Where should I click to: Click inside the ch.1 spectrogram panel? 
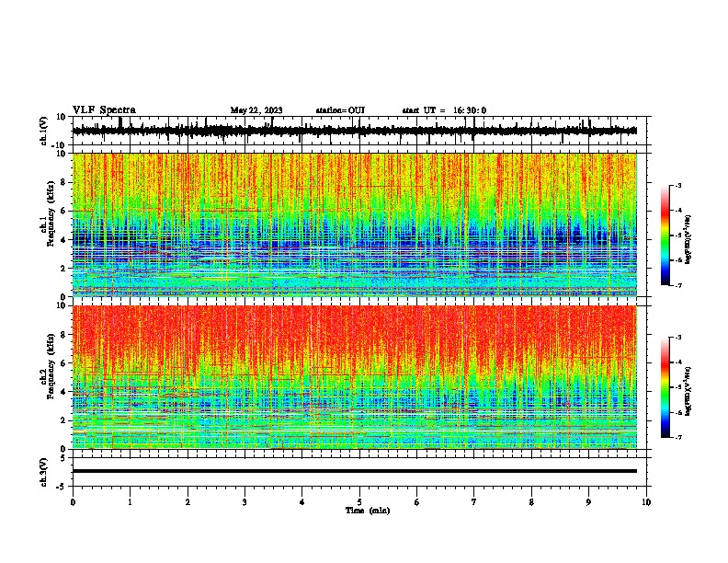point(355,224)
